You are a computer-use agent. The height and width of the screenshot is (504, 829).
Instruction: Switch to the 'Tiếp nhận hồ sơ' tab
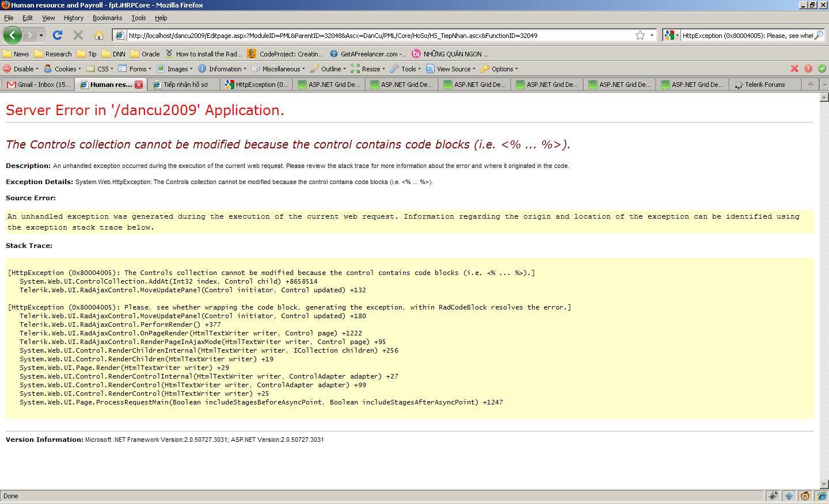click(184, 85)
